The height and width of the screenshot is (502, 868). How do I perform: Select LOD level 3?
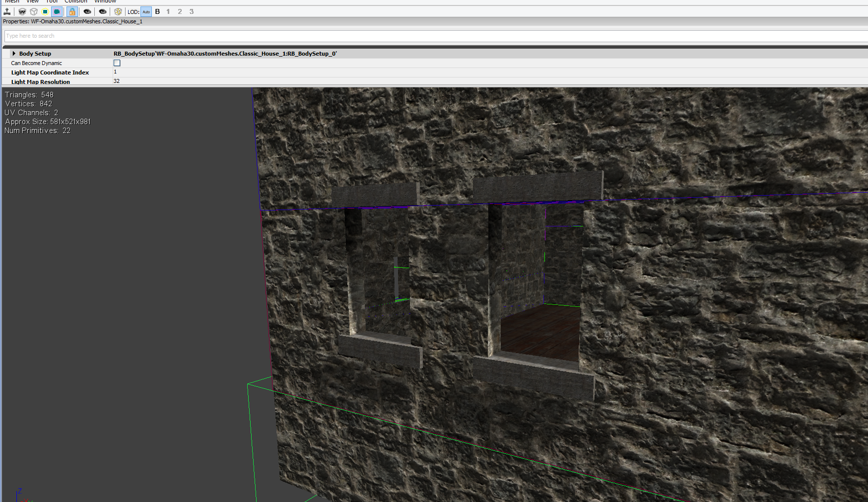[x=192, y=11]
